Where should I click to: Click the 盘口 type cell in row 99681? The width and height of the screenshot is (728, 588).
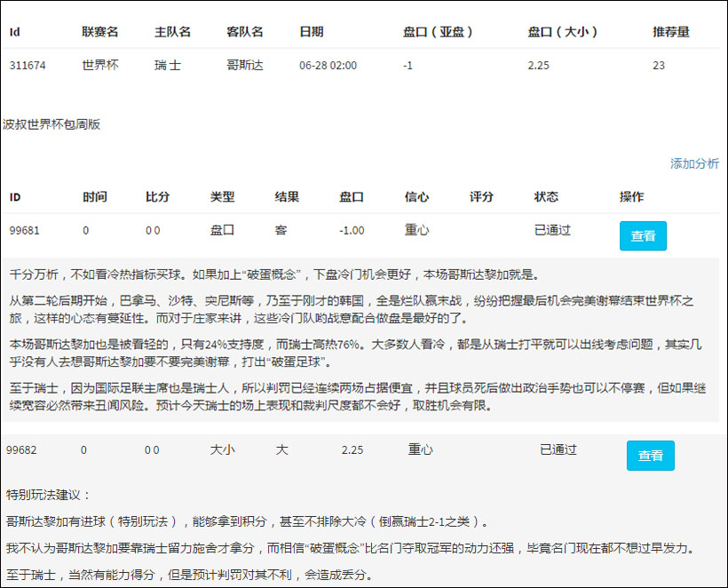click(x=222, y=230)
